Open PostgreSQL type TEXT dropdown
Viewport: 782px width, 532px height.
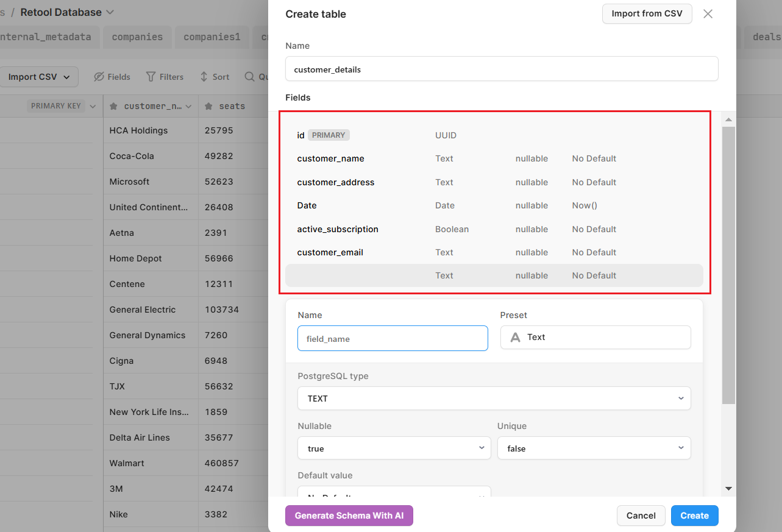[x=494, y=398]
